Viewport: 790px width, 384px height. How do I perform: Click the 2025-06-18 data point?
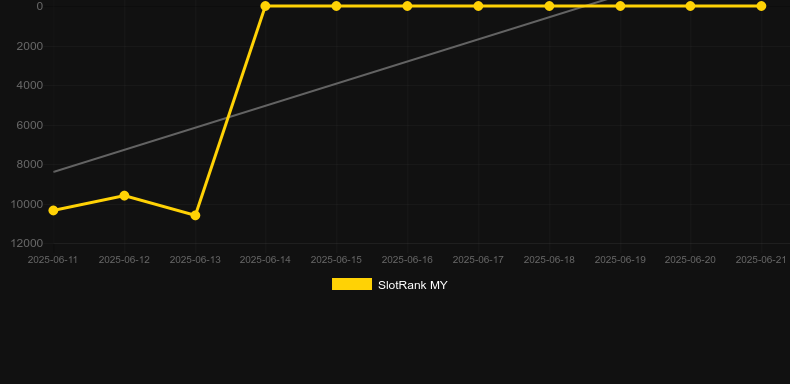[x=550, y=6]
